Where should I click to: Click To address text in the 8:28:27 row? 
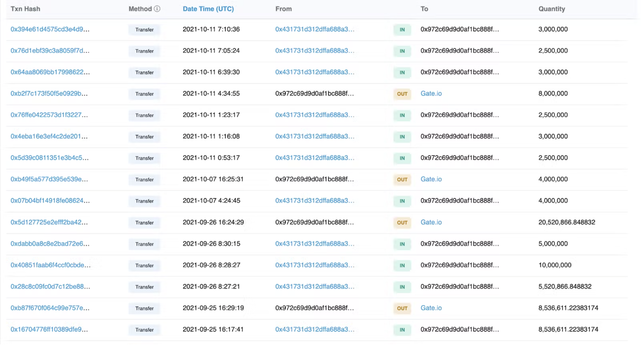pyautogui.click(x=460, y=265)
